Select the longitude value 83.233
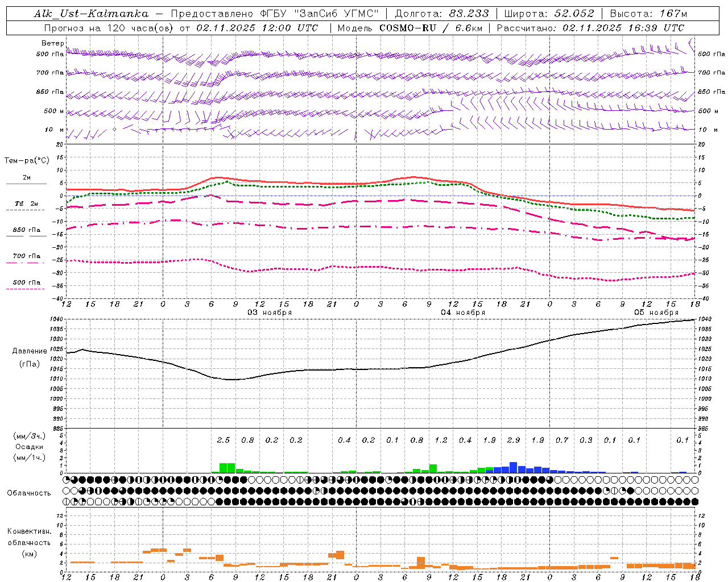 pos(469,14)
